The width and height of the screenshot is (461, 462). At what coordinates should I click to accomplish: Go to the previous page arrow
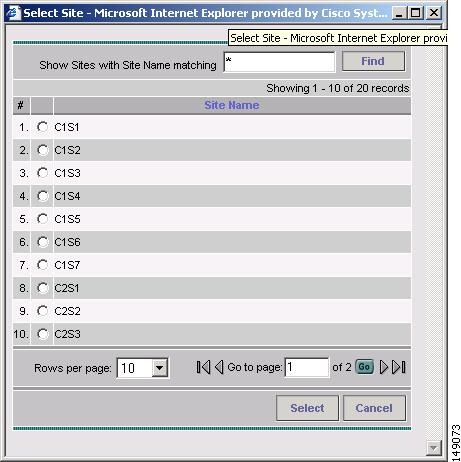coord(219,367)
